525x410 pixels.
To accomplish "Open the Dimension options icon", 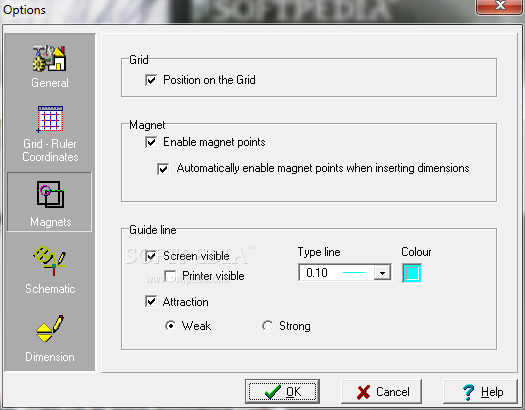I will tap(50, 328).
